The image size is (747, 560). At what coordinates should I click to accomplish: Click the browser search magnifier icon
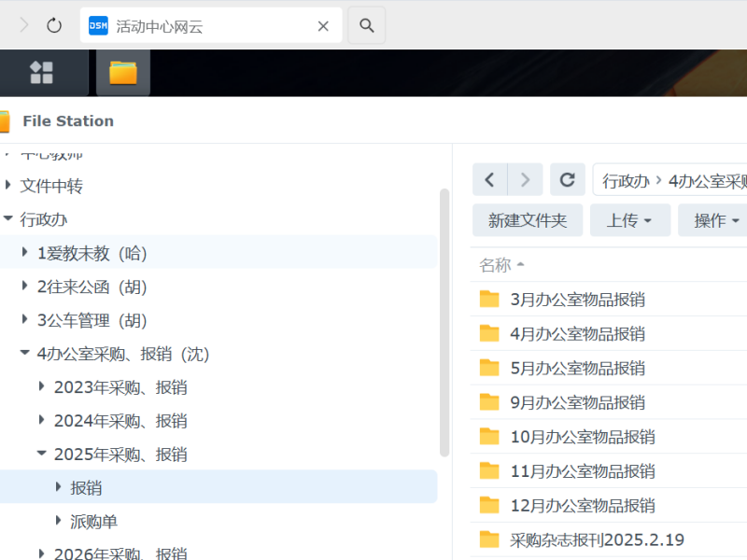click(367, 26)
